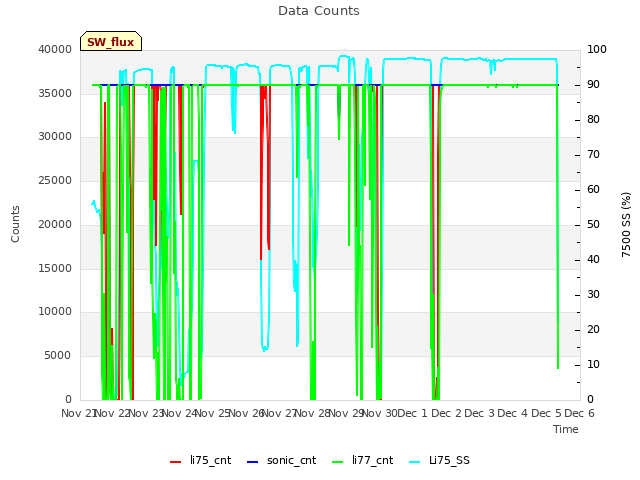Click the 10000 left axis tick label
Screen dimensions: 640x480
tap(55, 312)
